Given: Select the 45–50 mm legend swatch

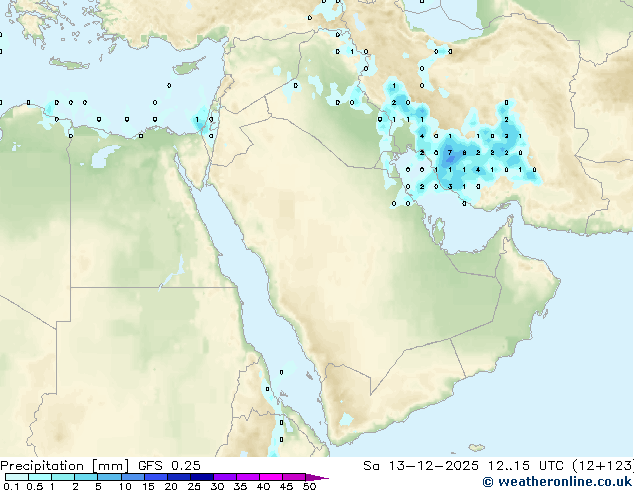Looking at the screenshot, I should tap(294, 477).
